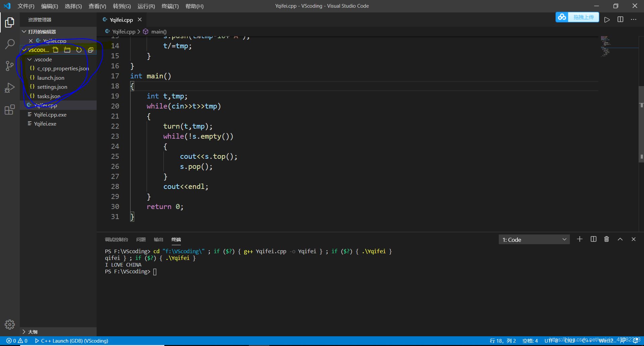Screen dimensions: 644x346
Task: Click Yqifei.cpp breadcrumb segment
Action: (x=123, y=31)
